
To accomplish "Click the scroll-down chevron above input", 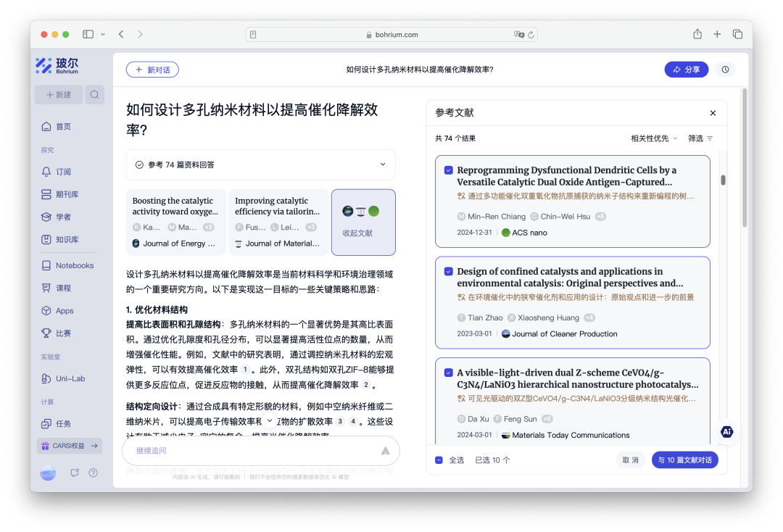I will click(270, 420).
